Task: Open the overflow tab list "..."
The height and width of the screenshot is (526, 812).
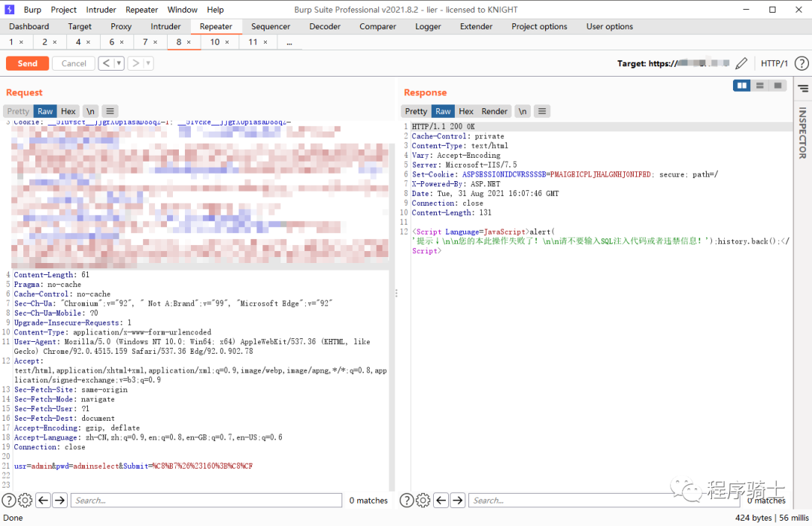Action: click(289, 42)
